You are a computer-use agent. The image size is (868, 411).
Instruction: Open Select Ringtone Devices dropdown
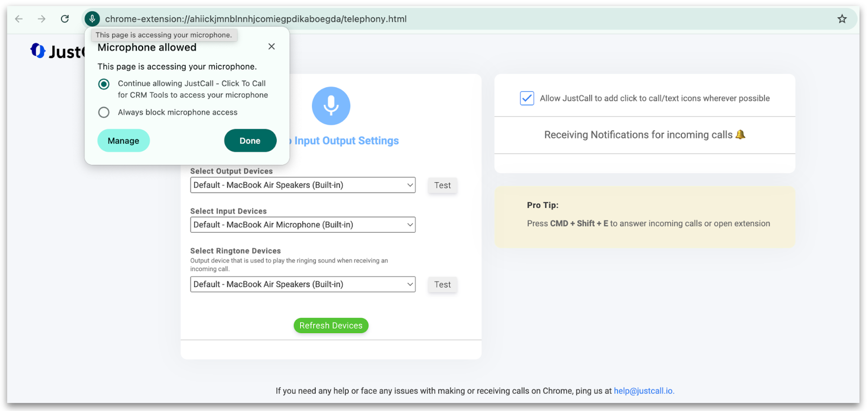(x=303, y=284)
